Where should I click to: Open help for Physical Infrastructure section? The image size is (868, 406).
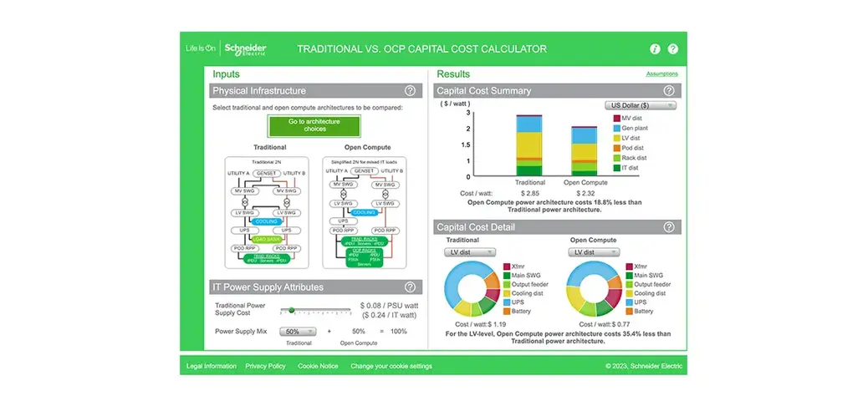coord(410,91)
